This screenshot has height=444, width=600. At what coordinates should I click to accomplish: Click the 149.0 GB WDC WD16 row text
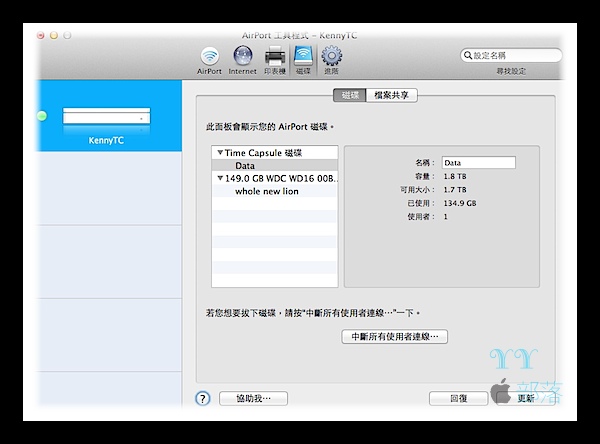click(x=281, y=178)
